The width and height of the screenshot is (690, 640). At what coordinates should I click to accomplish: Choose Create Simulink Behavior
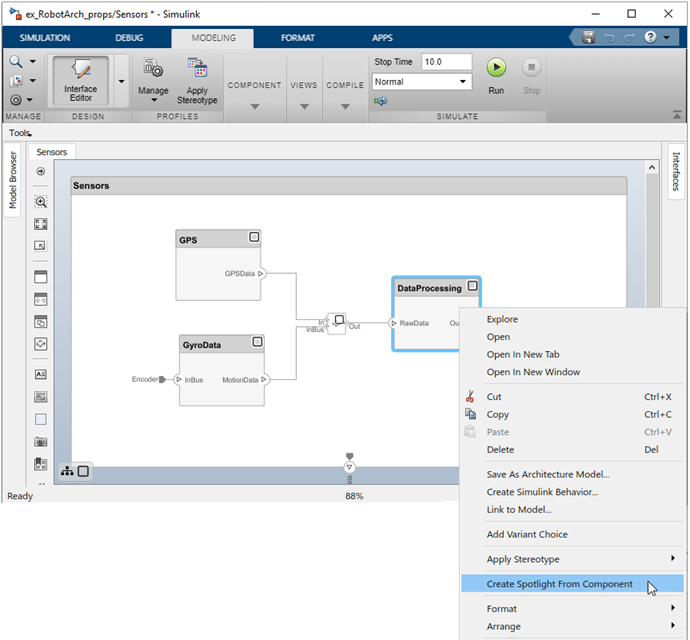573,492
